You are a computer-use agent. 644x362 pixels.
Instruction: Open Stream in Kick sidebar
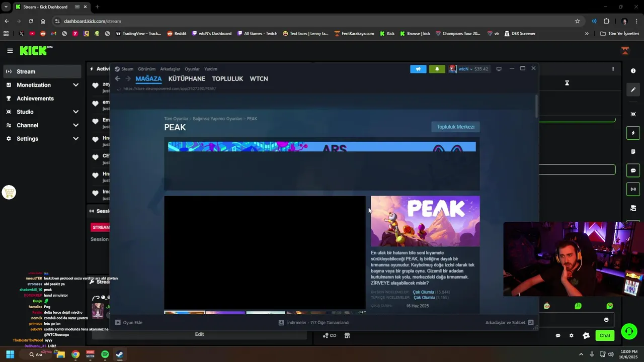point(42,71)
